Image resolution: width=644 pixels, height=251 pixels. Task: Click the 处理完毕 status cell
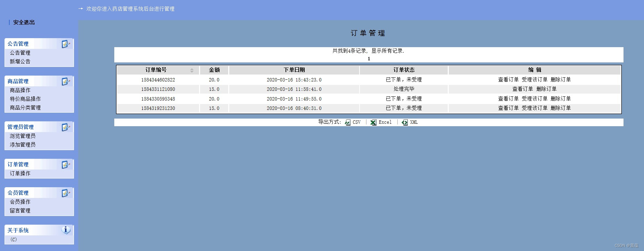pyautogui.click(x=404, y=89)
